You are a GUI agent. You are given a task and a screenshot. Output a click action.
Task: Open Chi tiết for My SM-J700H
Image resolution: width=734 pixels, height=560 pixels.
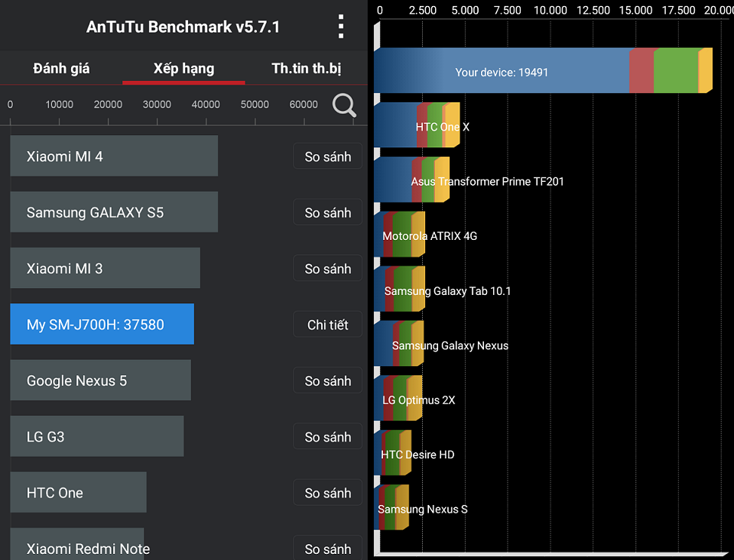[328, 325]
